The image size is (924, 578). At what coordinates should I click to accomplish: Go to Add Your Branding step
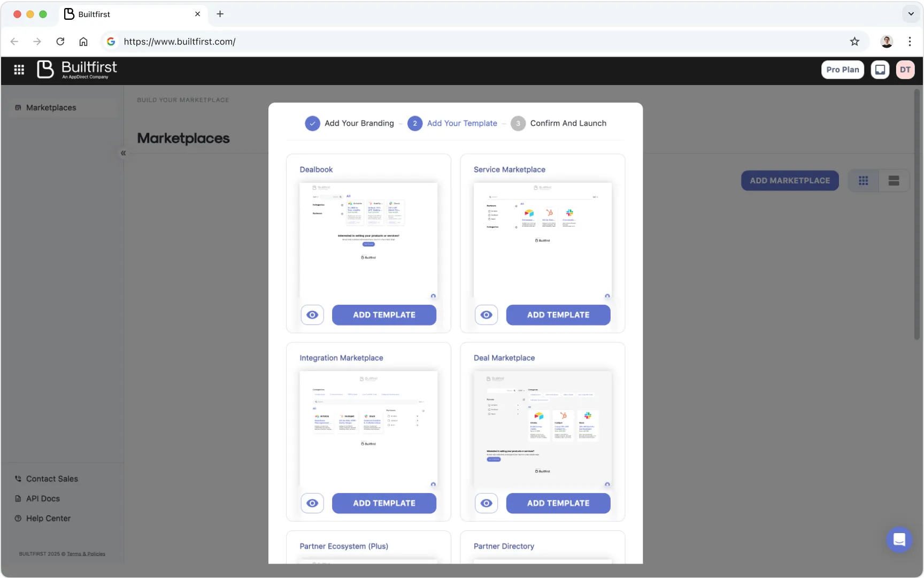pos(349,124)
